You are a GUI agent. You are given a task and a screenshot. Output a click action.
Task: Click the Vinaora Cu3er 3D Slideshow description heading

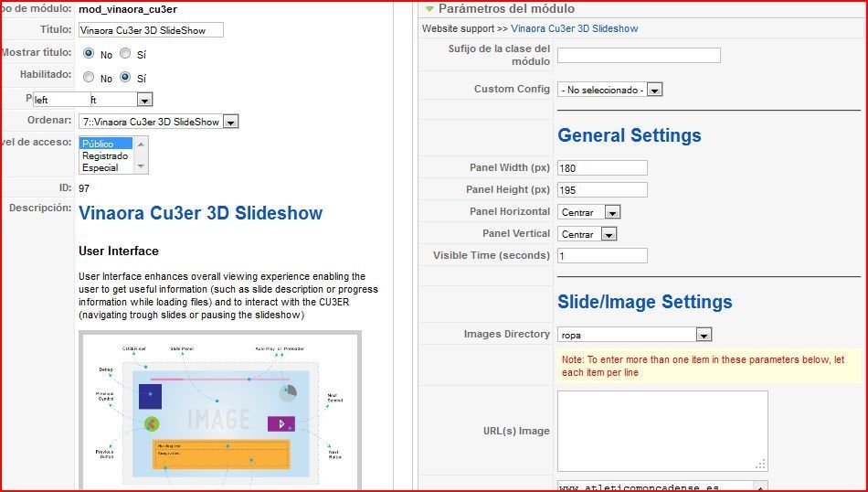200,213
